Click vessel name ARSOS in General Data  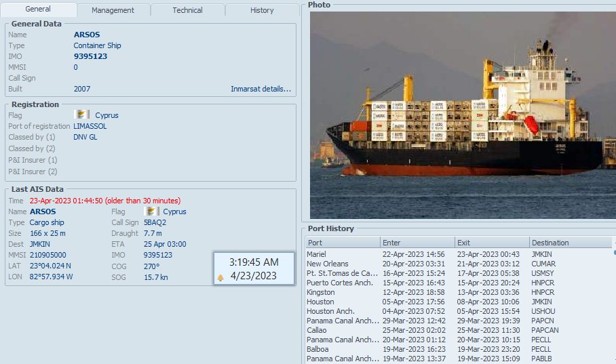(87, 35)
